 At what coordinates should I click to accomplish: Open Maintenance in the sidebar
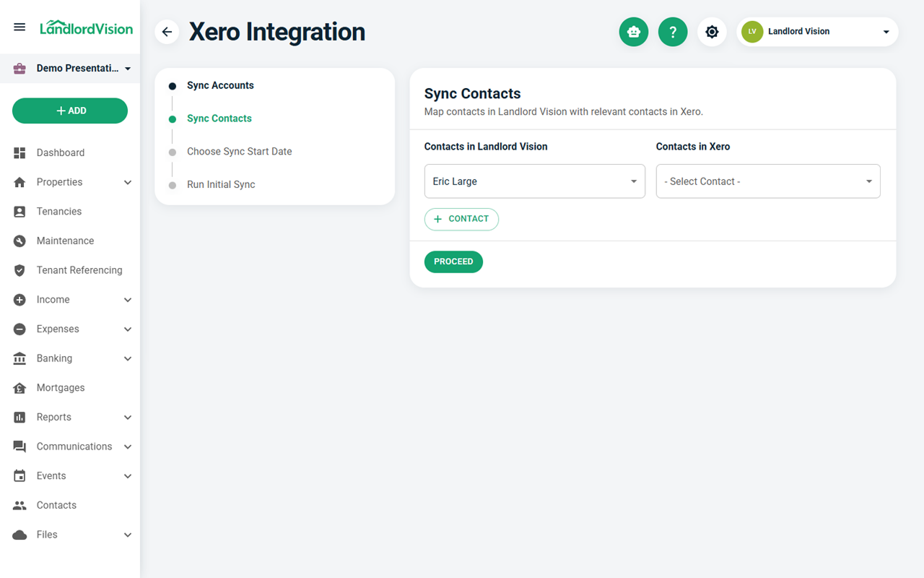tap(65, 241)
